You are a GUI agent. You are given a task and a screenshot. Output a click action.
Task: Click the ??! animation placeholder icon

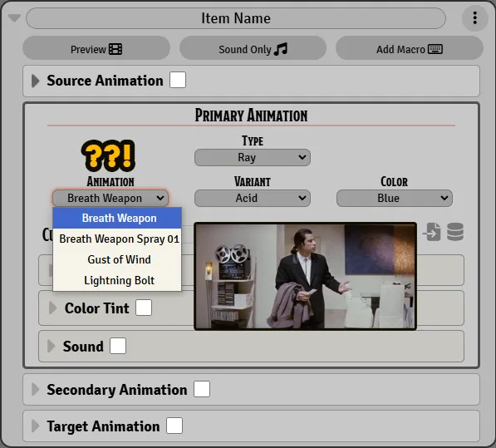(x=108, y=155)
